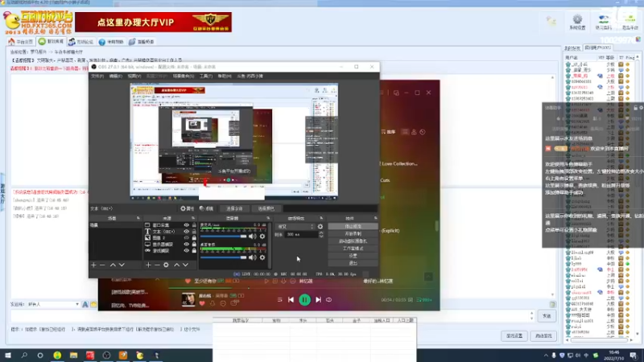This screenshot has width=644, height=362.
Task: Open scene transition properties gear
Action: [x=320, y=227]
